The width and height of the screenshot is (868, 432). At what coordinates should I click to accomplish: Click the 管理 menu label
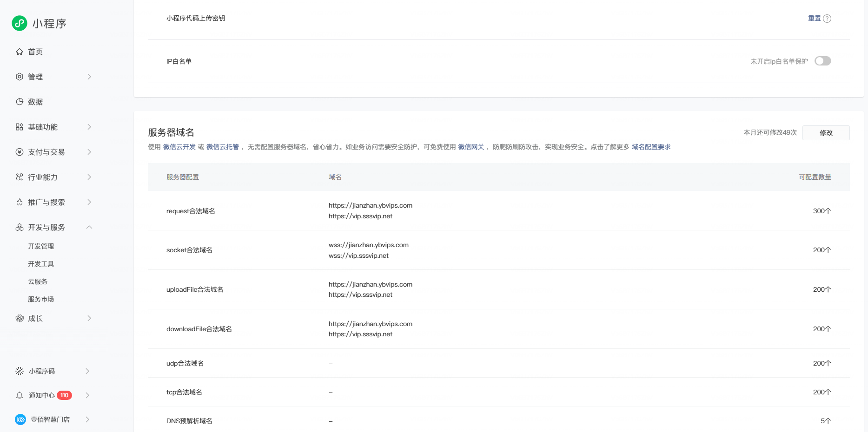click(x=35, y=77)
